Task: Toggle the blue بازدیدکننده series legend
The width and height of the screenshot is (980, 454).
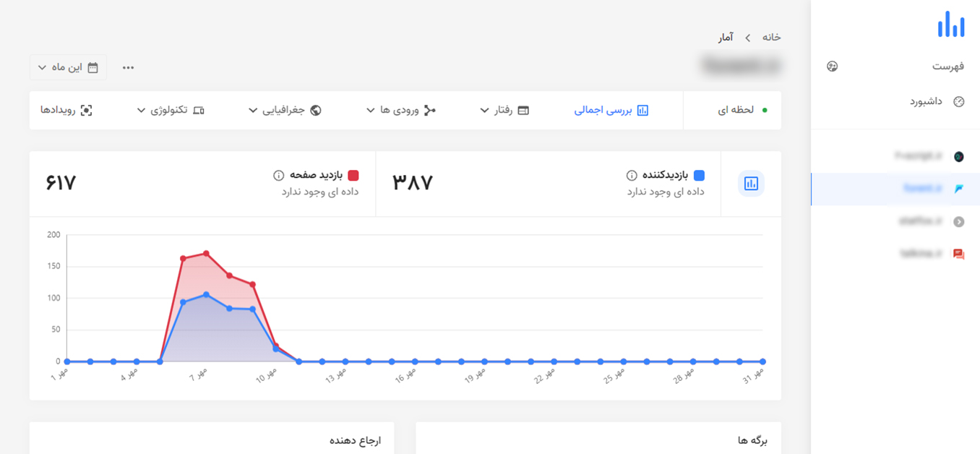Action: click(699, 176)
